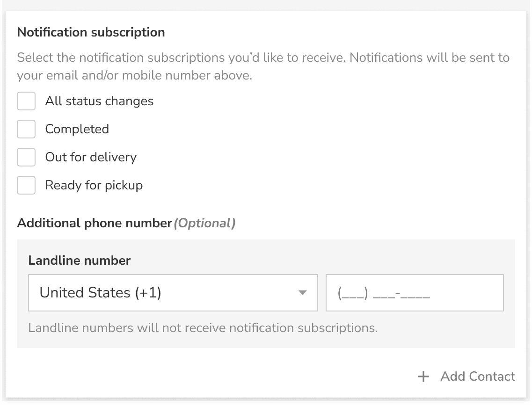Image resolution: width=532 pixels, height=405 pixels.
Task: Enable the All status changes checkbox
Action: (x=26, y=101)
